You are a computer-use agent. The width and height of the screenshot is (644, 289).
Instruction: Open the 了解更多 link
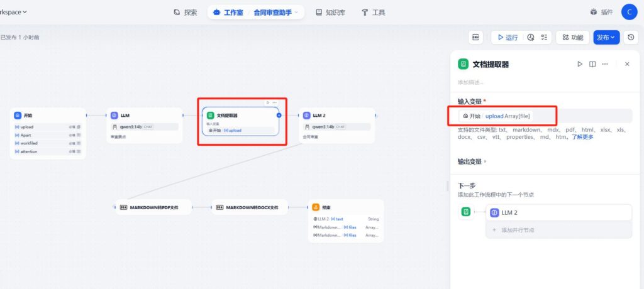tap(582, 137)
